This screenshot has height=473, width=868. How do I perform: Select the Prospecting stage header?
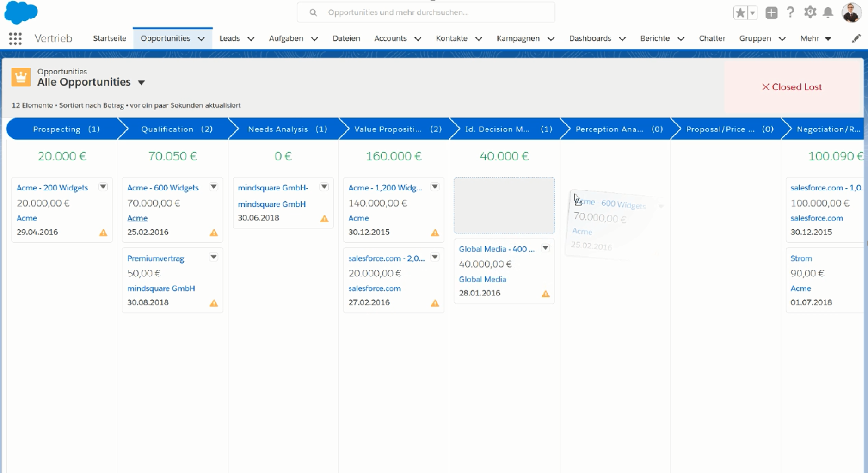[66, 129]
